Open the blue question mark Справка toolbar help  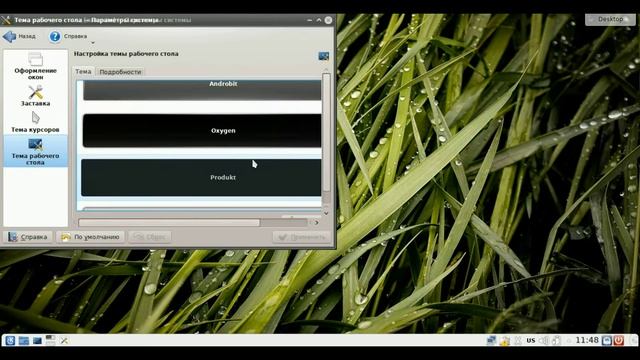[67, 36]
